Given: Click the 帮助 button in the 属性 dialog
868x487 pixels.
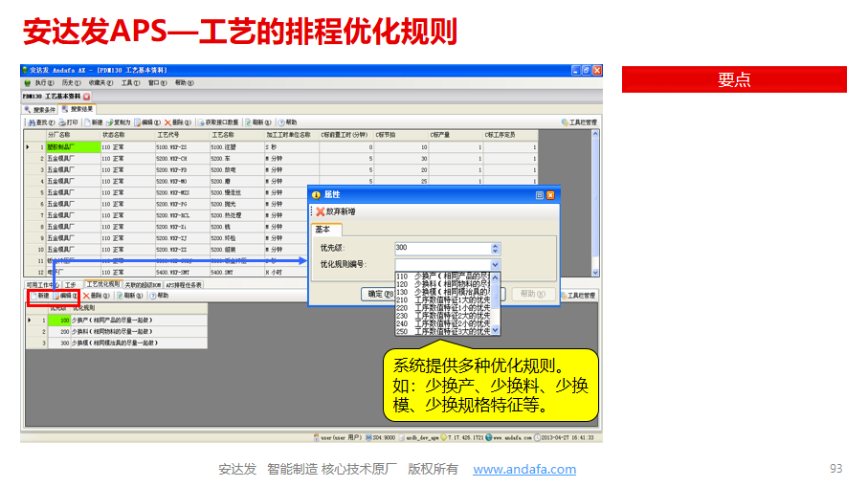Looking at the screenshot, I should [x=532, y=295].
